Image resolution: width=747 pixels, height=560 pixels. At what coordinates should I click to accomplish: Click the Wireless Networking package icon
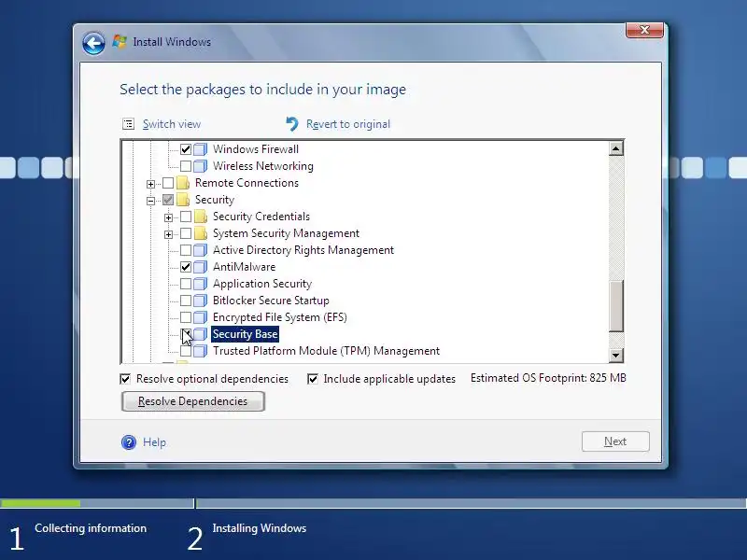point(201,166)
